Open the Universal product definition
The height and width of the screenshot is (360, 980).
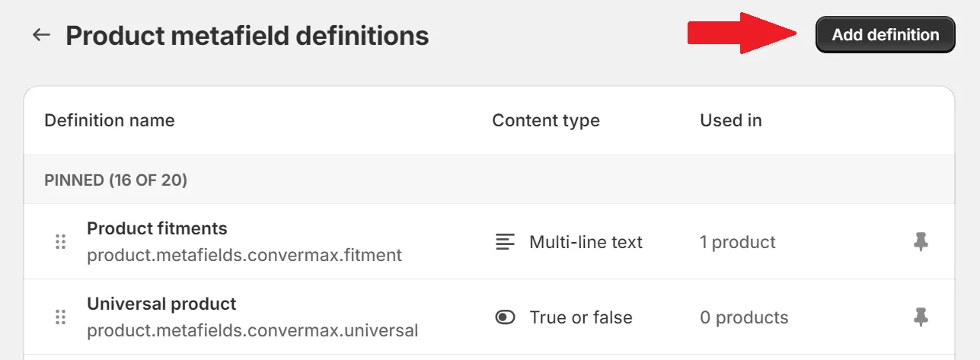click(x=161, y=304)
